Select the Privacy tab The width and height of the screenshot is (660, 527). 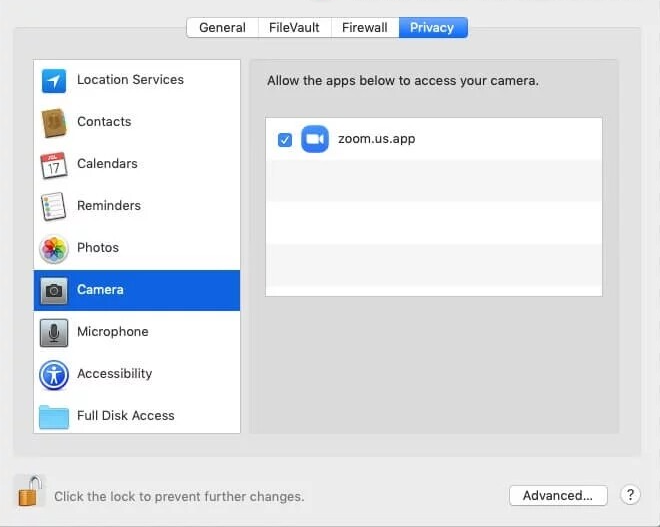(x=433, y=28)
